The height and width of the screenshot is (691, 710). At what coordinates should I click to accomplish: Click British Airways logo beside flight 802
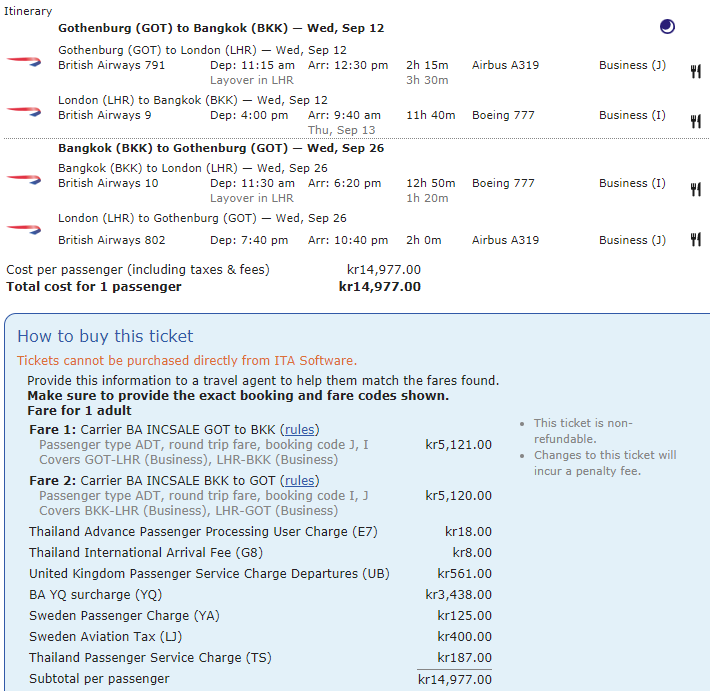24,229
